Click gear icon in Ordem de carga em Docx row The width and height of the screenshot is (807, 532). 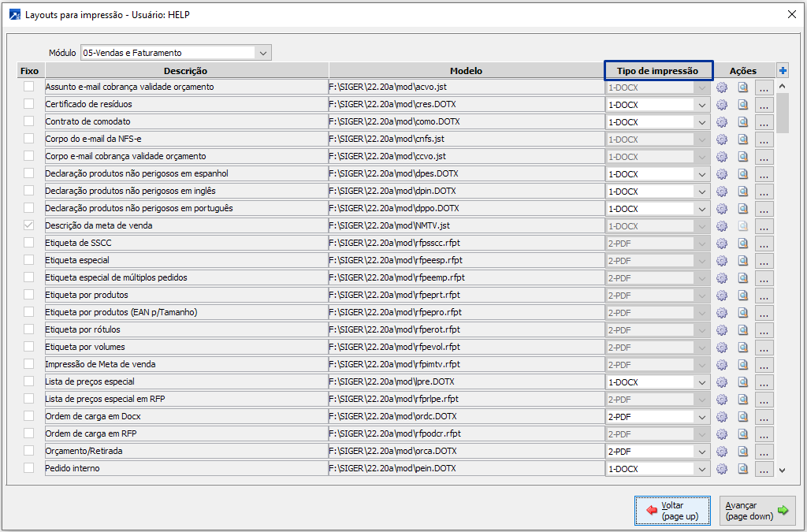(x=722, y=417)
